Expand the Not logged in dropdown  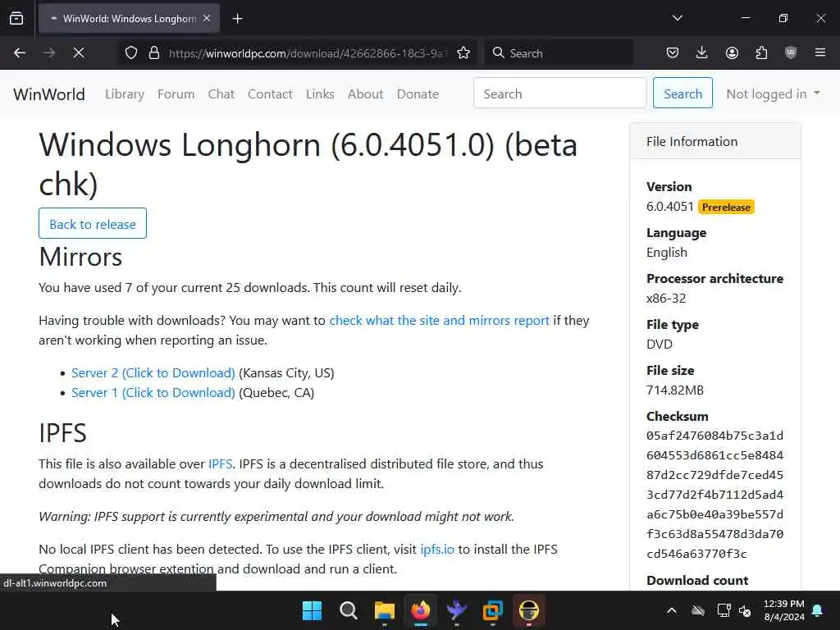(x=773, y=94)
